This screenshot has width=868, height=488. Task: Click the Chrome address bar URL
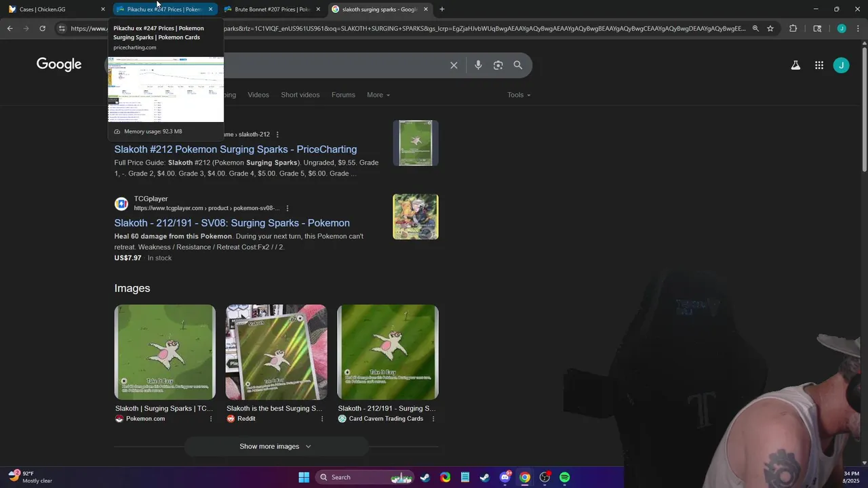point(407,28)
